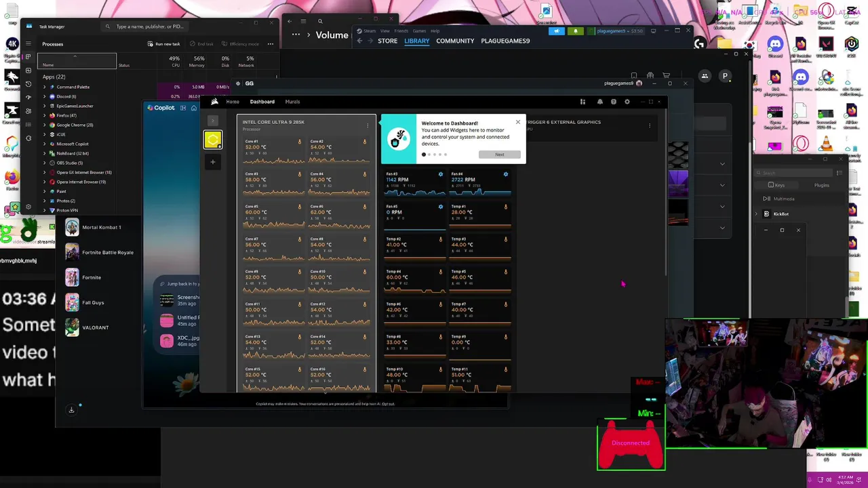Image resolution: width=868 pixels, height=488 pixels.
Task: Open the Steam Games menu
Action: [x=419, y=30]
